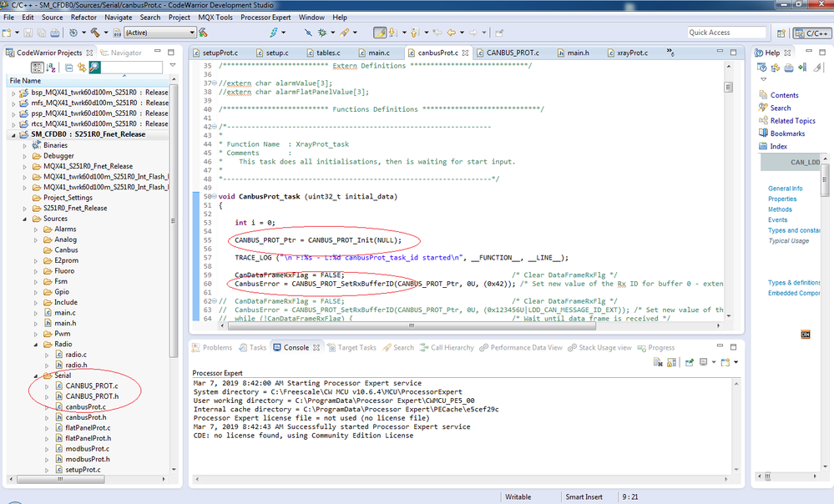Collapse the Sources folder
The height and width of the screenshot is (504, 834).
pos(24,219)
